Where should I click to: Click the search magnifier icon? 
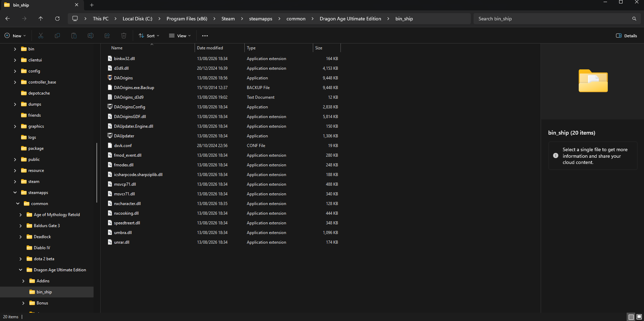pyautogui.click(x=634, y=19)
